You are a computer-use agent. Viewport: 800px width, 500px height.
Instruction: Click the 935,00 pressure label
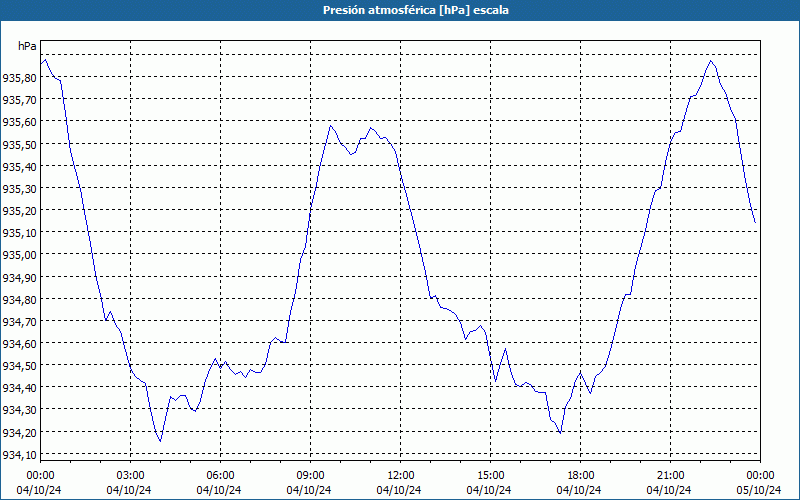tap(20, 255)
